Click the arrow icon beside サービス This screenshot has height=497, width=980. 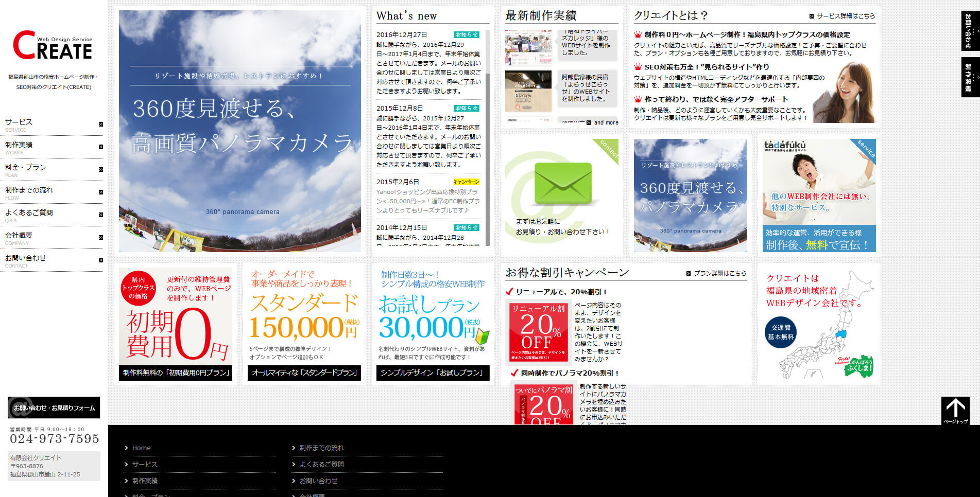pyautogui.click(x=101, y=124)
